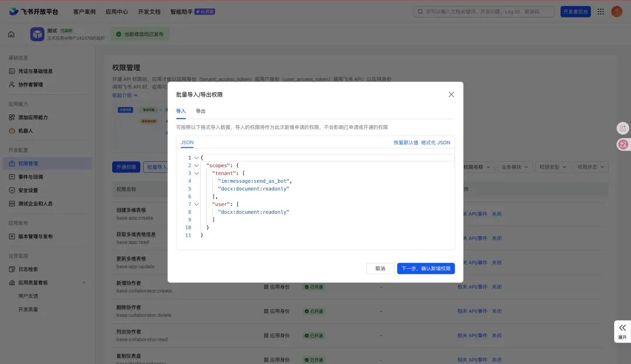Open 用户反馈 in the sidebar
The image size is (631, 364).
pos(28,296)
